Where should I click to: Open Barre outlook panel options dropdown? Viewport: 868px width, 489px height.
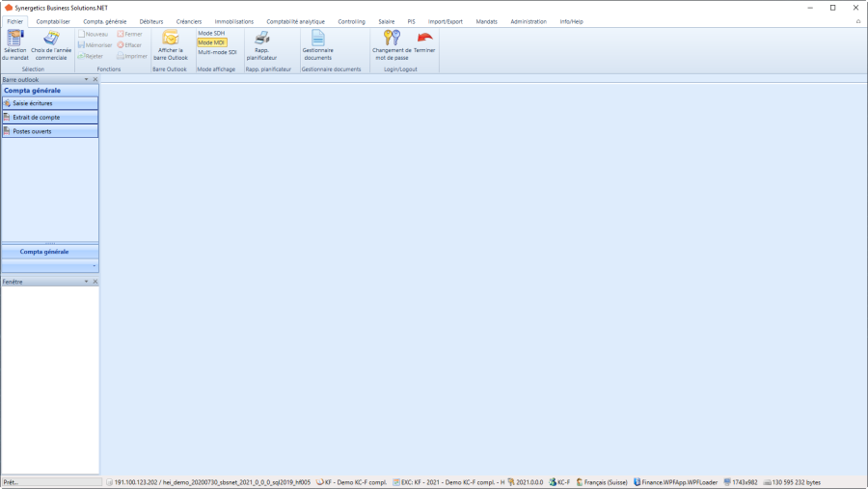86,79
